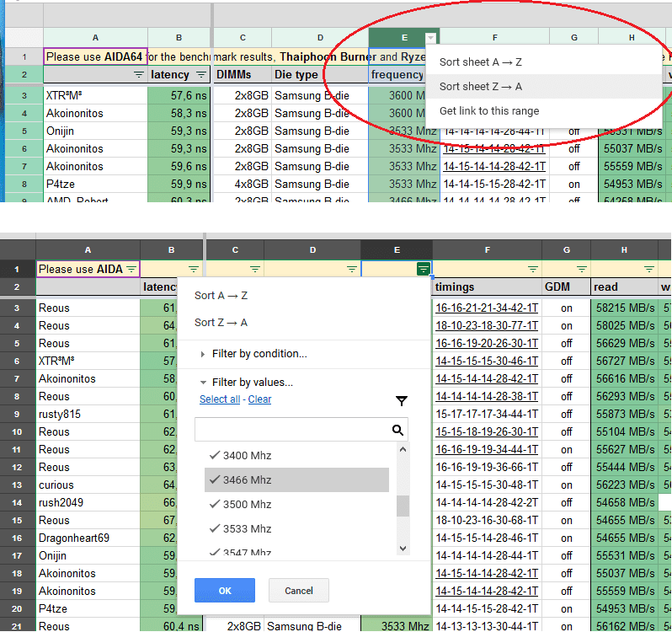Screen dimensions: 672x632
Task: Uncheck 3533 Mhz filter value
Action: tap(296, 528)
